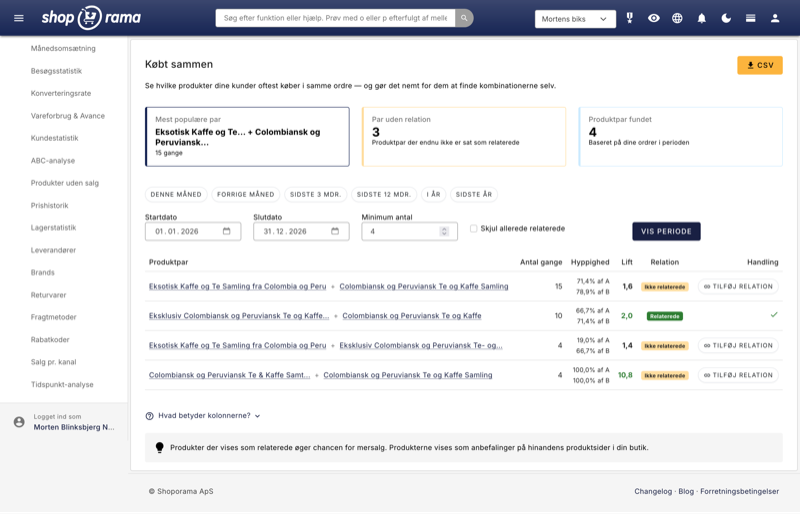
Task: Click the search input field
Action: (x=335, y=18)
